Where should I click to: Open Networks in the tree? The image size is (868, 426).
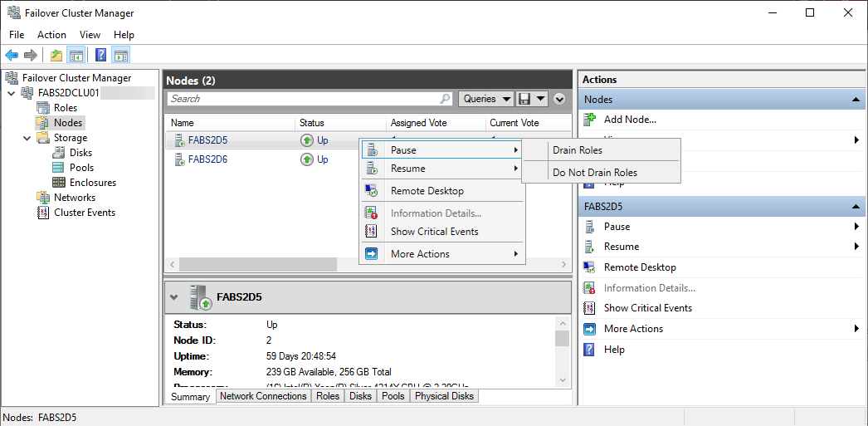coord(74,198)
